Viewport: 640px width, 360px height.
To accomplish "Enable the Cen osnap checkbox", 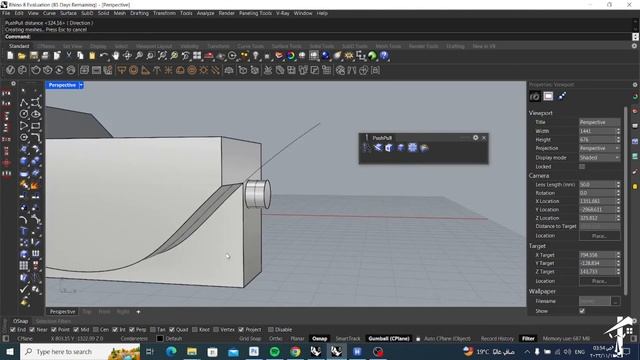I will [x=96, y=330].
